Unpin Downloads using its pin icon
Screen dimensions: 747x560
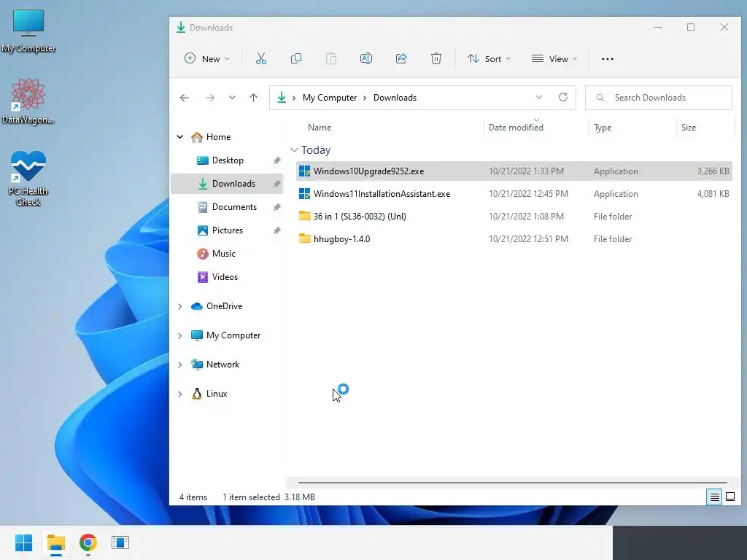click(x=276, y=184)
